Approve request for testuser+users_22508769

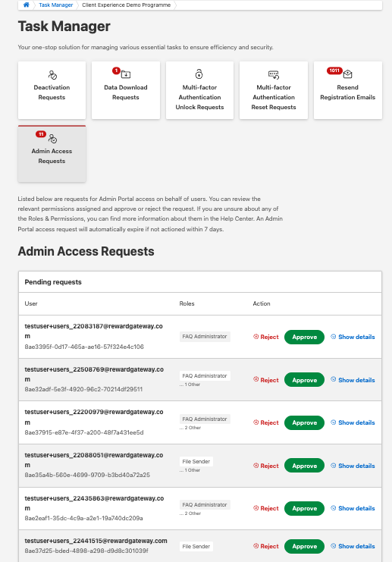point(304,380)
